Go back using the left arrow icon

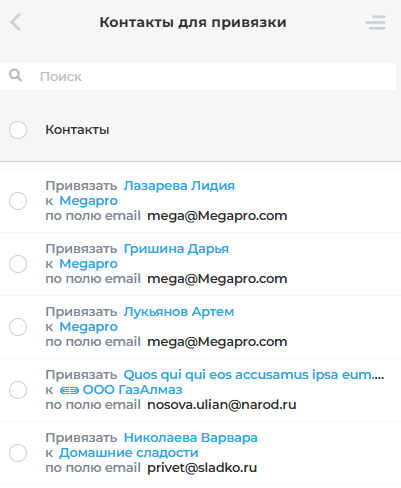coord(15,22)
